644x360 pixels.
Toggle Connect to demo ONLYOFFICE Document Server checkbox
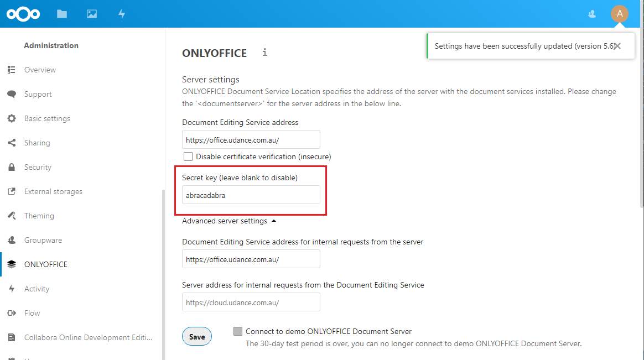pos(238,331)
